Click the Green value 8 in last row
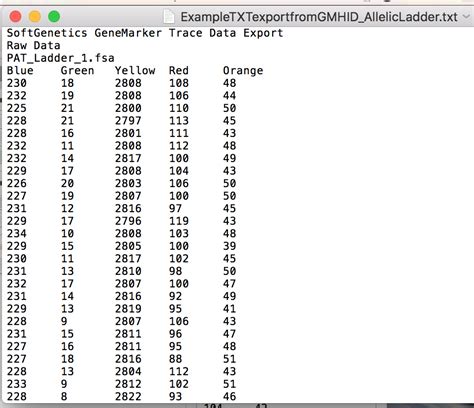The height and width of the screenshot is (408, 474). point(64,396)
